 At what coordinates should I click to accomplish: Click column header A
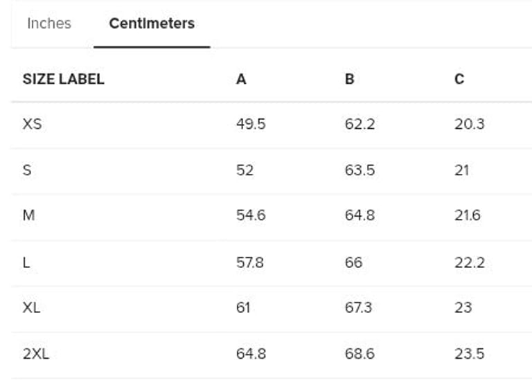click(241, 79)
